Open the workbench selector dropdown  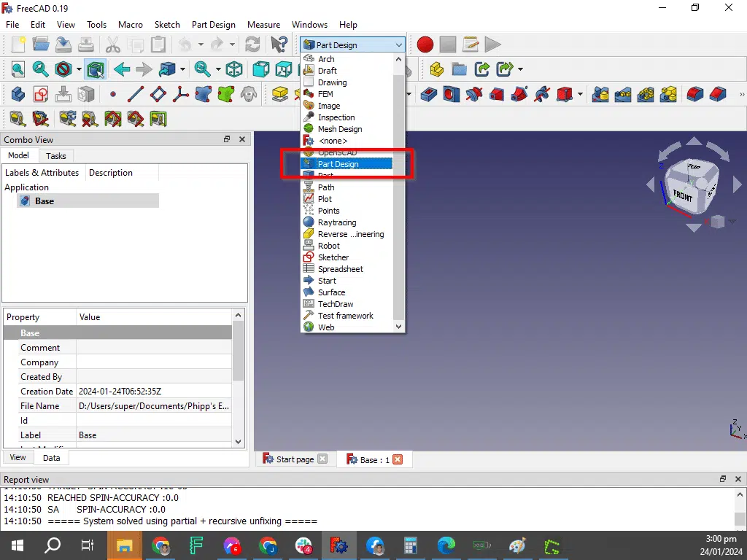[x=352, y=44]
